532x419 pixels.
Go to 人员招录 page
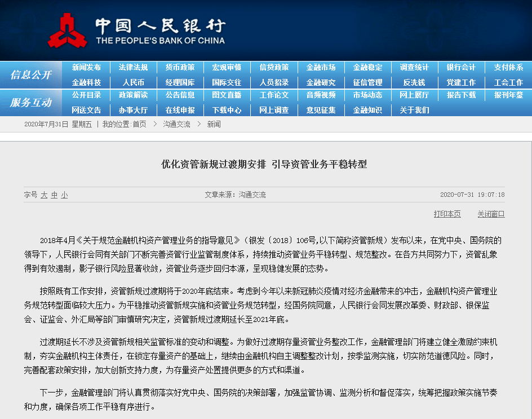pyautogui.click(x=274, y=82)
